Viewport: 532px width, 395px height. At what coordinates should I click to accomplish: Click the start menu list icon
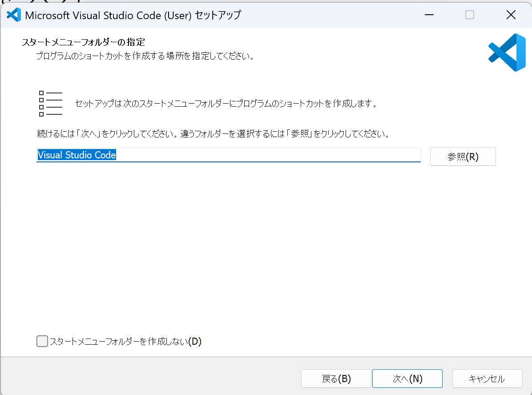pos(51,104)
